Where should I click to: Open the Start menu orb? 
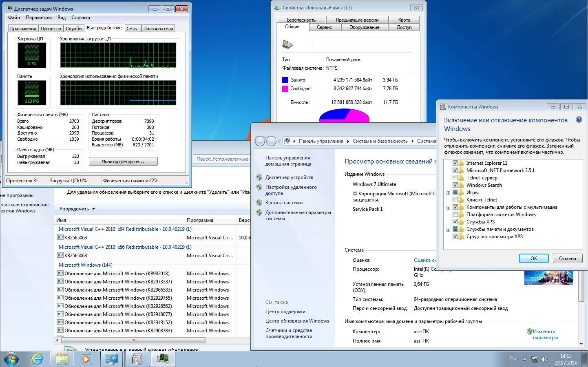11,359
